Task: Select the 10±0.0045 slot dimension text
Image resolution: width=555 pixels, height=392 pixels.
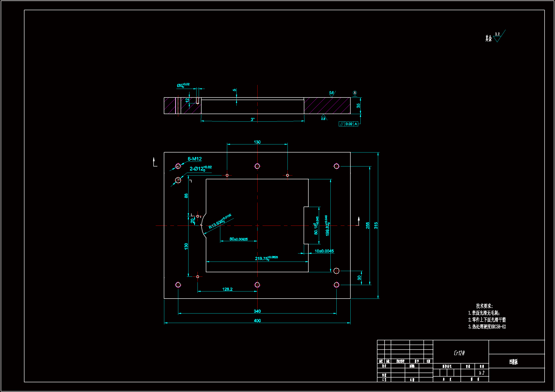Action: [x=324, y=251]
